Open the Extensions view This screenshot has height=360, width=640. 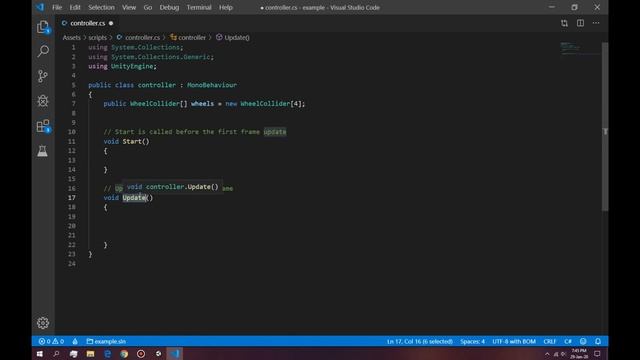click(43, 126)
